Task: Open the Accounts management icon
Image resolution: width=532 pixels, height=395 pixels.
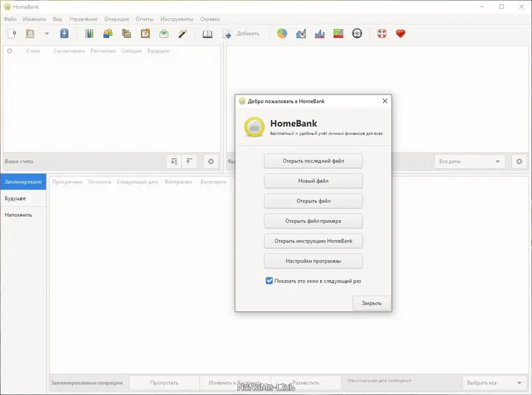Action: point(89,33)
